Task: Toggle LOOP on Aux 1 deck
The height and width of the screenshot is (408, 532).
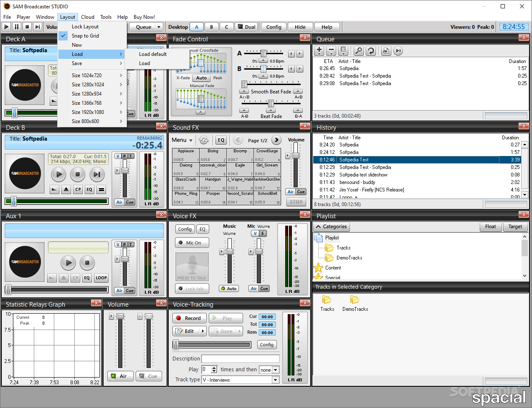Action: pyautogui.click(x=101, y=278)
